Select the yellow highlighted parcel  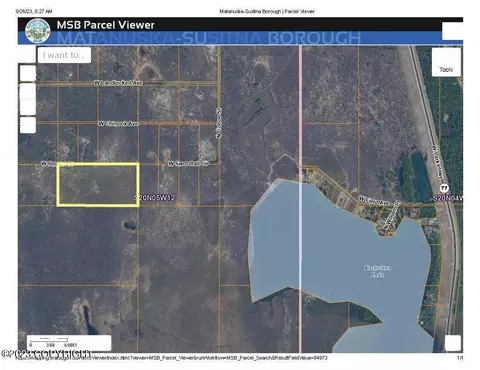(98, 184)
